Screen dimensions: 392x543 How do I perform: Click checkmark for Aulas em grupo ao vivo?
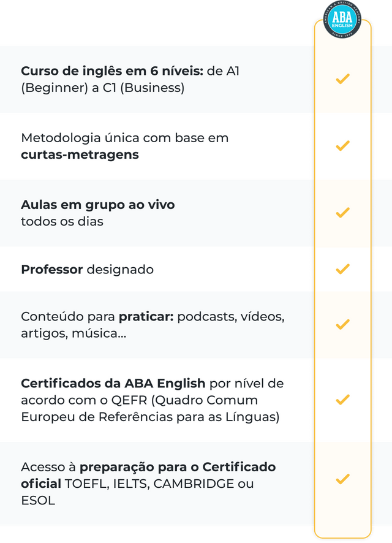coord(342,213)
